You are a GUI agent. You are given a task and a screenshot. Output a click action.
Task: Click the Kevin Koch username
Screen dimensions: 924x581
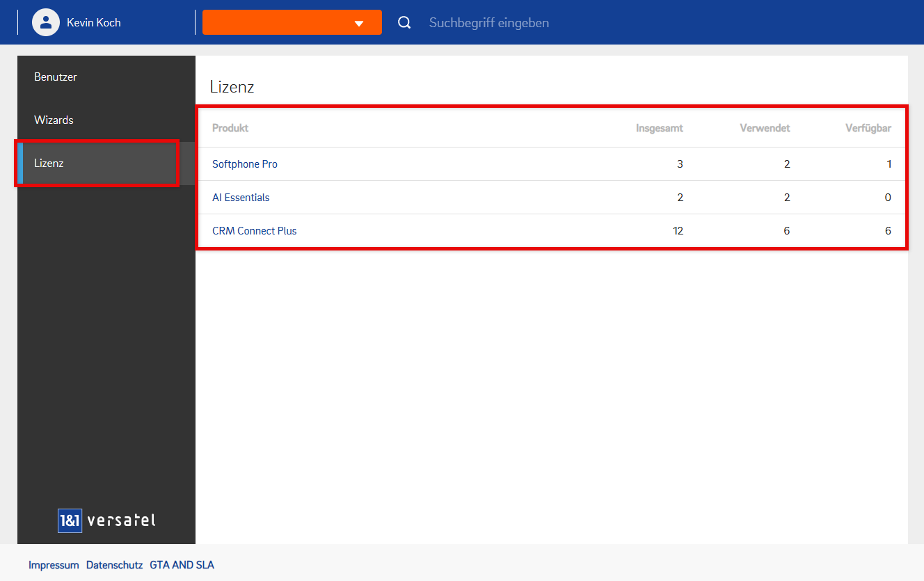tap(94, 23)
